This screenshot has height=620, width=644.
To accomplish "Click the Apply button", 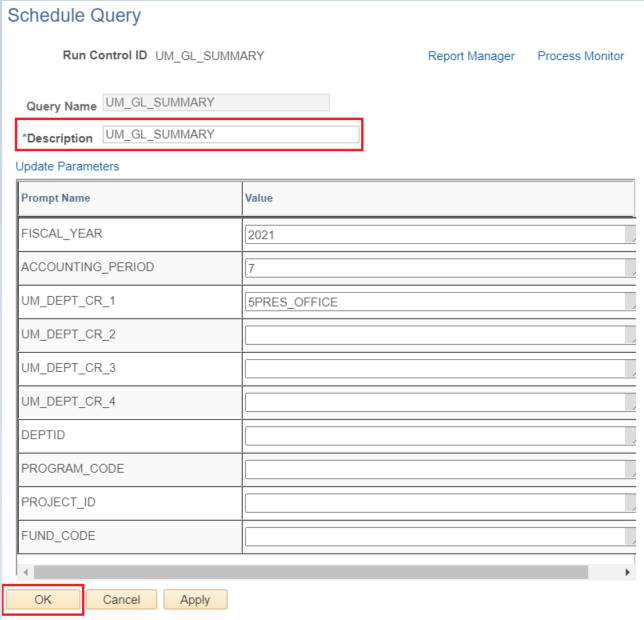I will click(195, 599).
